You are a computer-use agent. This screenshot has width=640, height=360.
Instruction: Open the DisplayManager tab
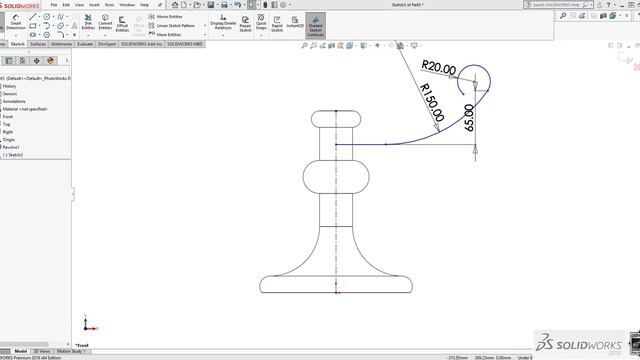tap(51, 61)
